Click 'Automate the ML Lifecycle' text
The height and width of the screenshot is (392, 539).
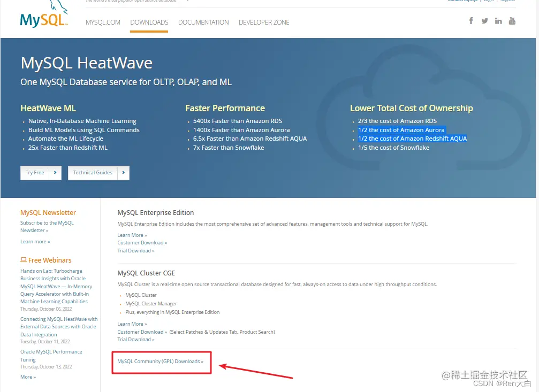(66, 139)
